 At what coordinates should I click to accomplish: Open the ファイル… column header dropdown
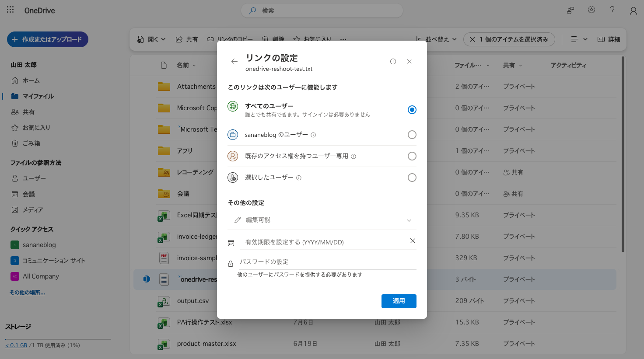point(472,65)
